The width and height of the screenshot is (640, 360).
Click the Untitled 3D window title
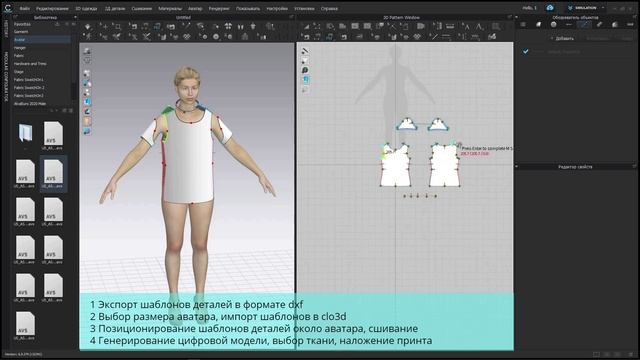(x=183, y=17)
